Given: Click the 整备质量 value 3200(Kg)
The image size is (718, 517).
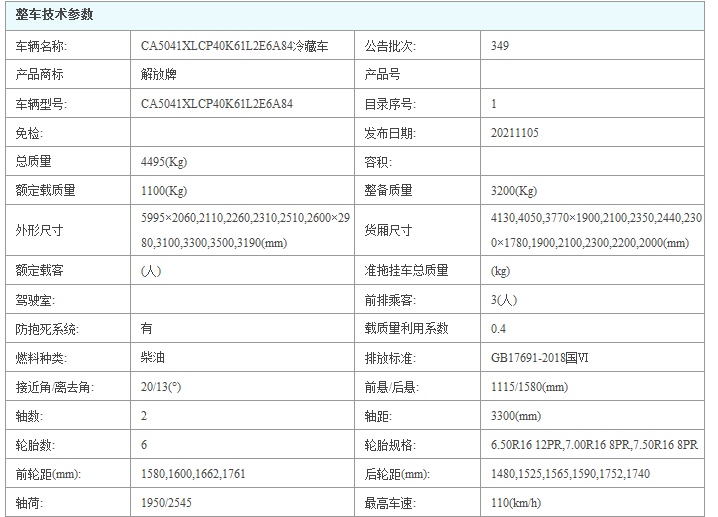Looking at the screenshot, I should 514,190.
